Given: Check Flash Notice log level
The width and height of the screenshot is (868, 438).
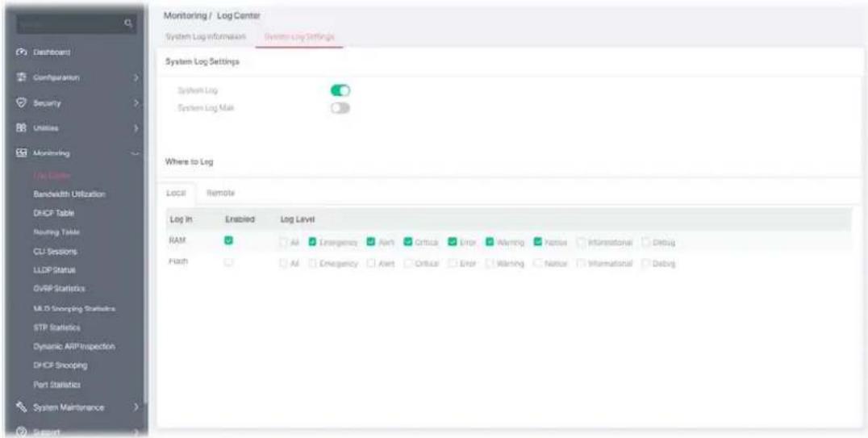Looking at the screenshot, I should 538,264.
